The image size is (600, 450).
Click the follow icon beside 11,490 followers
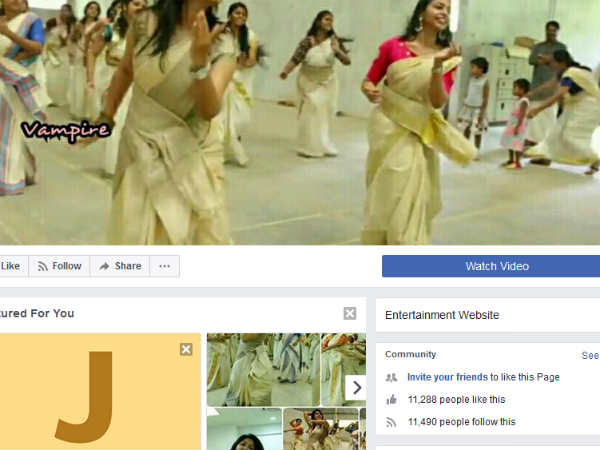click(391, 422)
